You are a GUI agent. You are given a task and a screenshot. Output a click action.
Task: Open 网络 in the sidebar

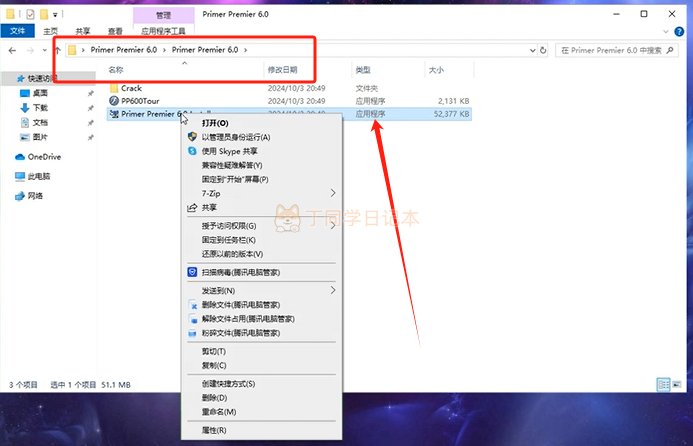point(35,196)
